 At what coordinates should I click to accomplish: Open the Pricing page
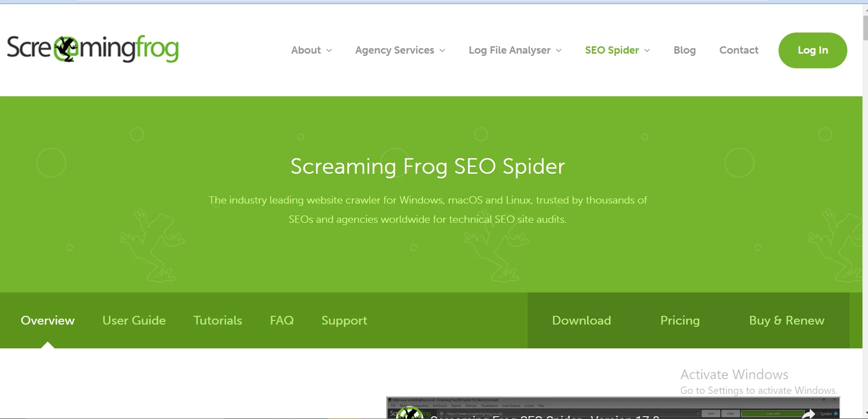680,320
